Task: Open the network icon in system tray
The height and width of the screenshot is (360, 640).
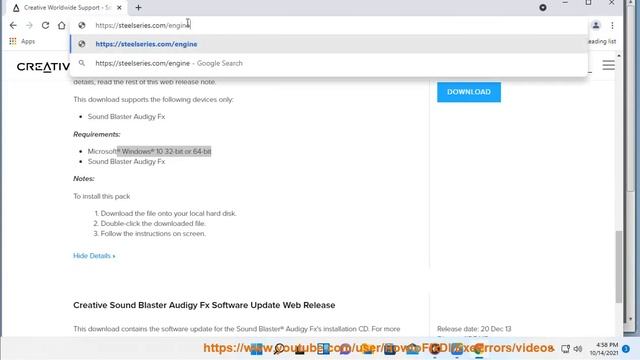Action: click(x=565, y=349)
